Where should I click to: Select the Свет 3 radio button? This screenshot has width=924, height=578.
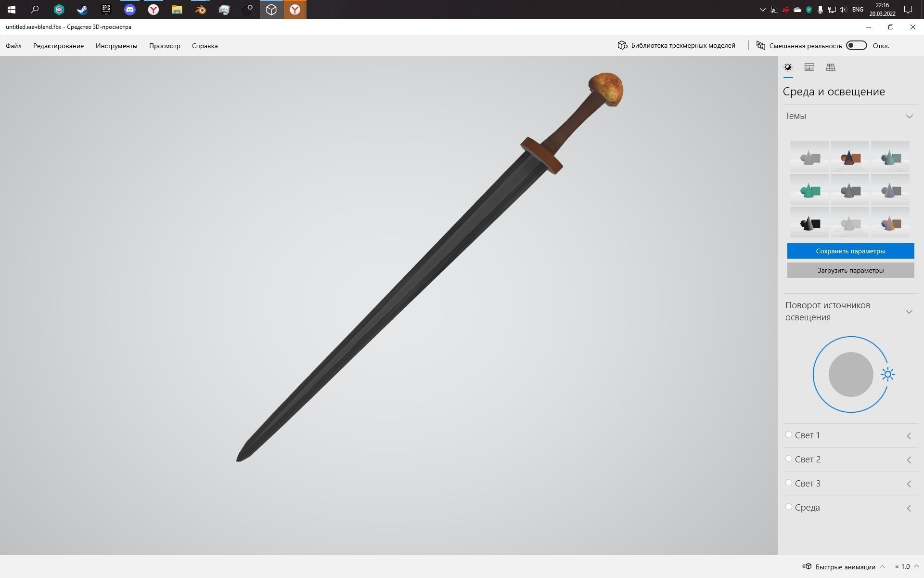point(788,483)
